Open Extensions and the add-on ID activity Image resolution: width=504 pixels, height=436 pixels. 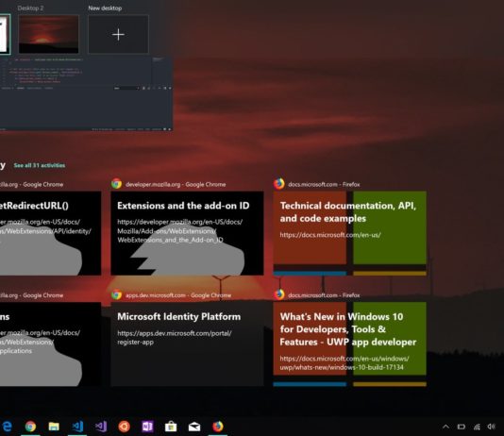point(187,233)
